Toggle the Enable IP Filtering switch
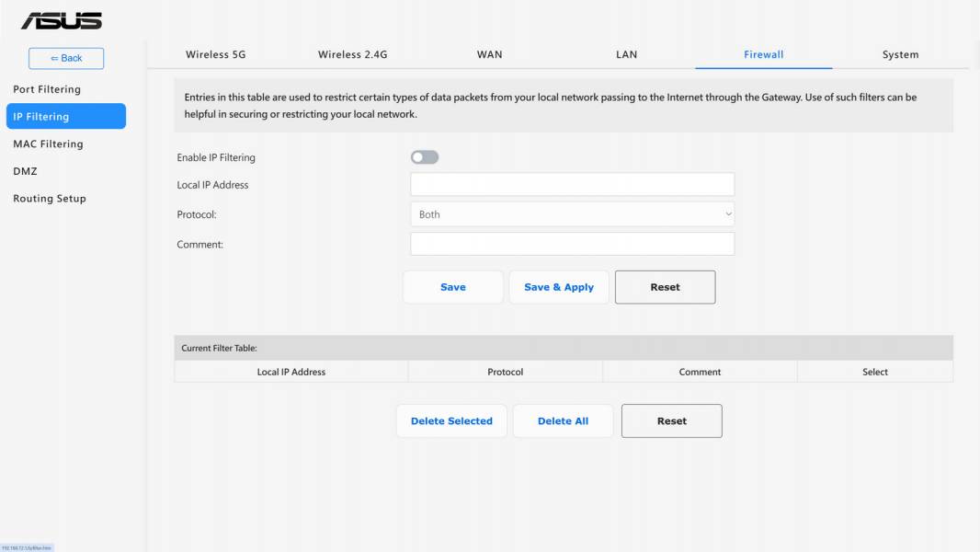 coord(425,157)
